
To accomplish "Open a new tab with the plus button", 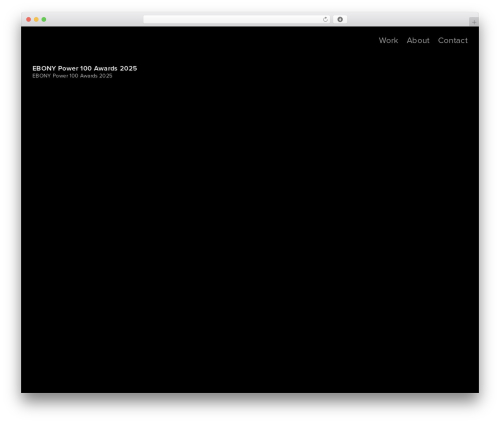I will [x=474, y=22].
